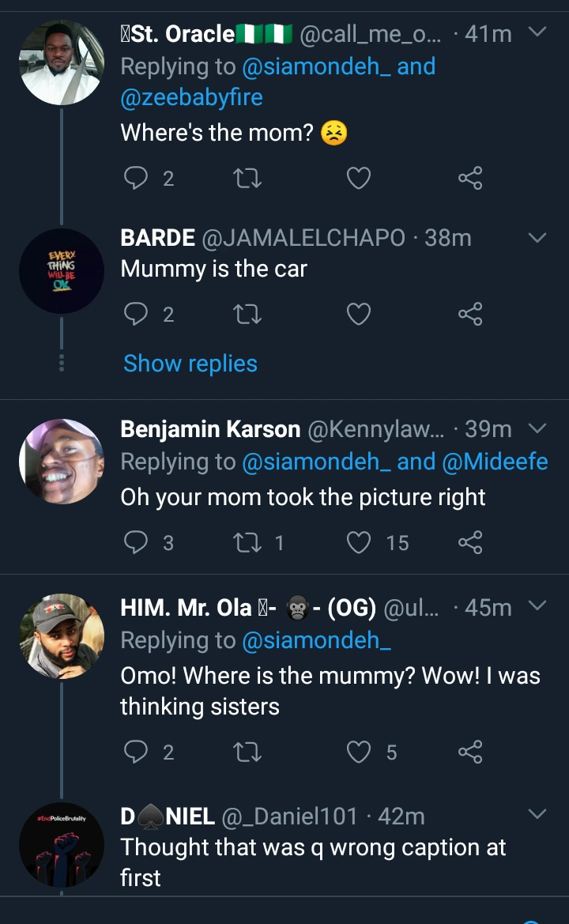This screenshot has height=924, width=569.
Task: Share BARDE's tweet
Action: click(x=470, y=315)
